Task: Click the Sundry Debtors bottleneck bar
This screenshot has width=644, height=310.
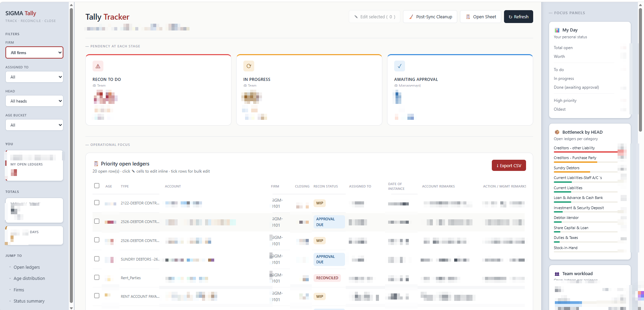Action: tap(586, 172)
